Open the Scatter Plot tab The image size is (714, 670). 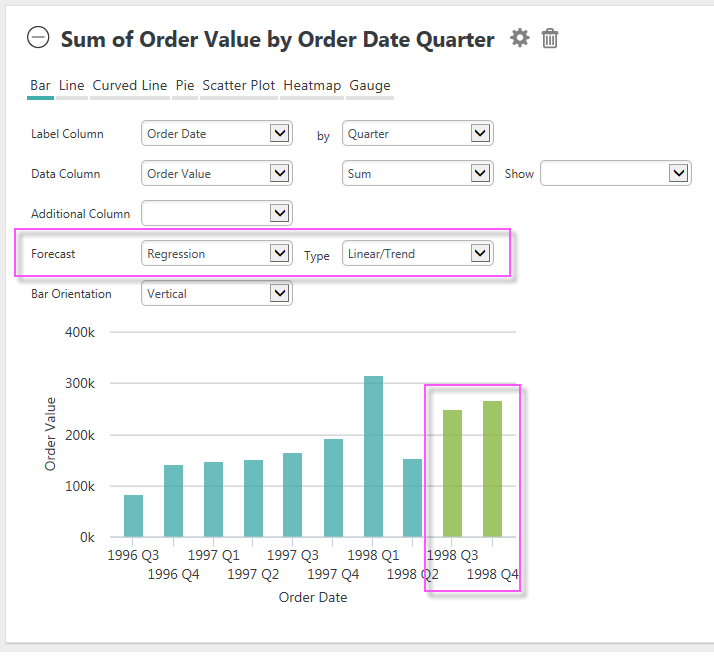239,86
